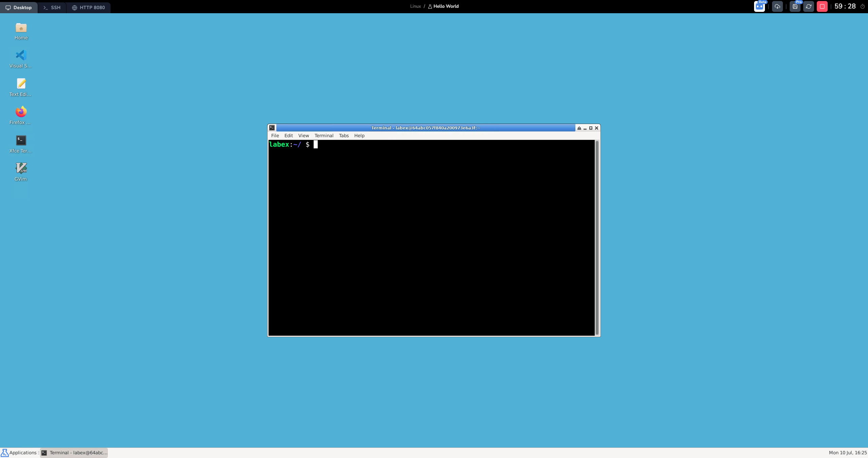Click the terminal's vertical scrollbar
Screen dimensions: 868x458
coord(597,237)
